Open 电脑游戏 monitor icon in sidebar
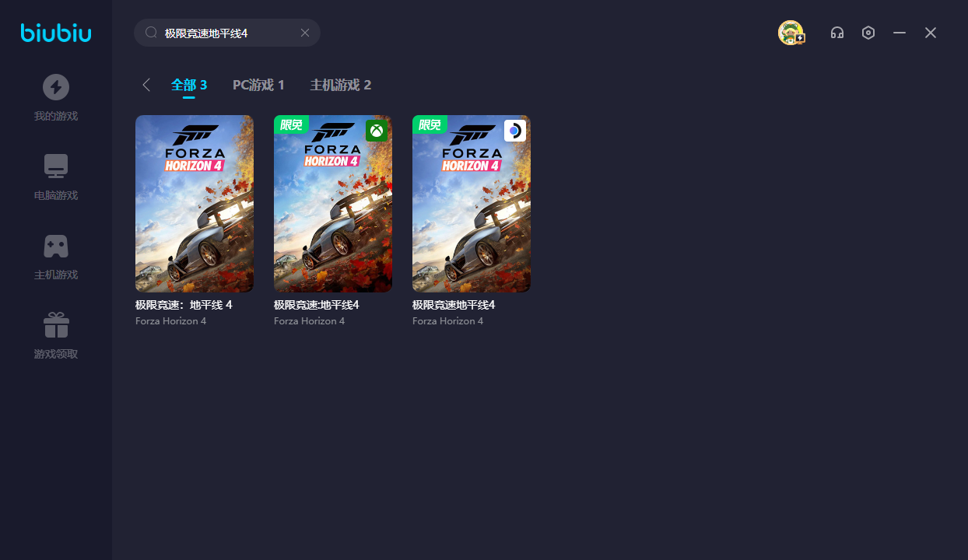The height and width of the screenshot is (560, 968). tap(56, 166)
